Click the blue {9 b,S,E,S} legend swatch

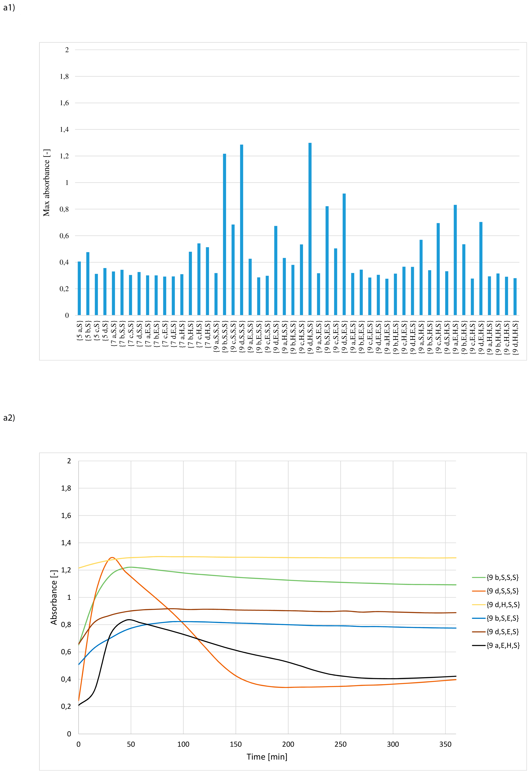479,618
